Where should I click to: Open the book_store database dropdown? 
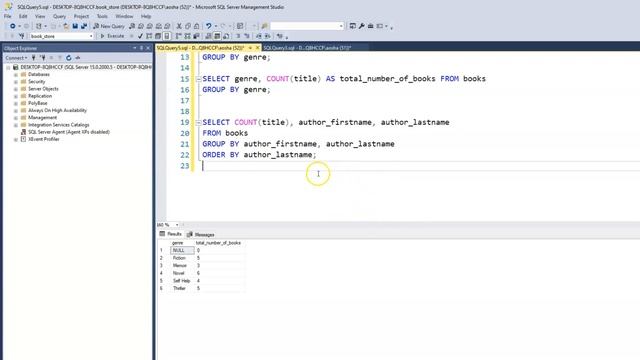tap(91, 36)
